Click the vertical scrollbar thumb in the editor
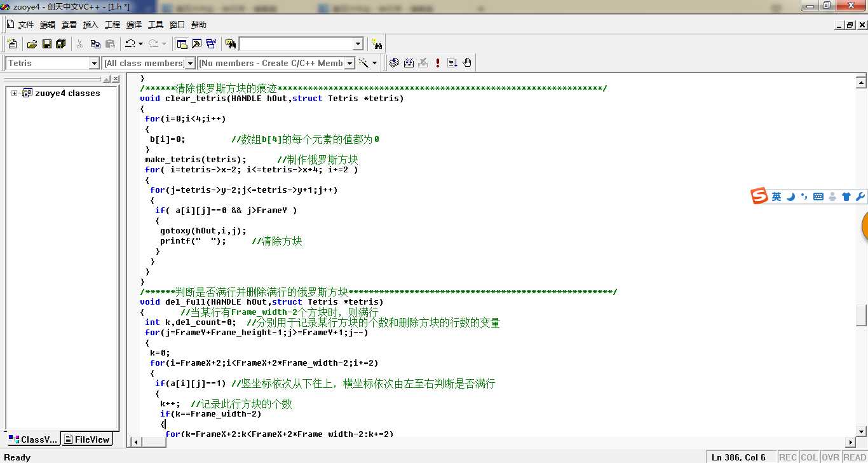 tap(861, 315)
